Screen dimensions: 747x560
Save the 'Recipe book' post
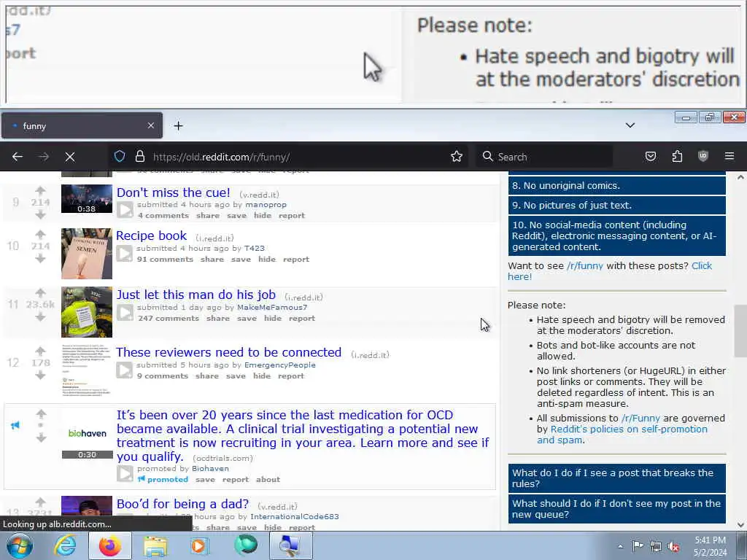[241, 259]
